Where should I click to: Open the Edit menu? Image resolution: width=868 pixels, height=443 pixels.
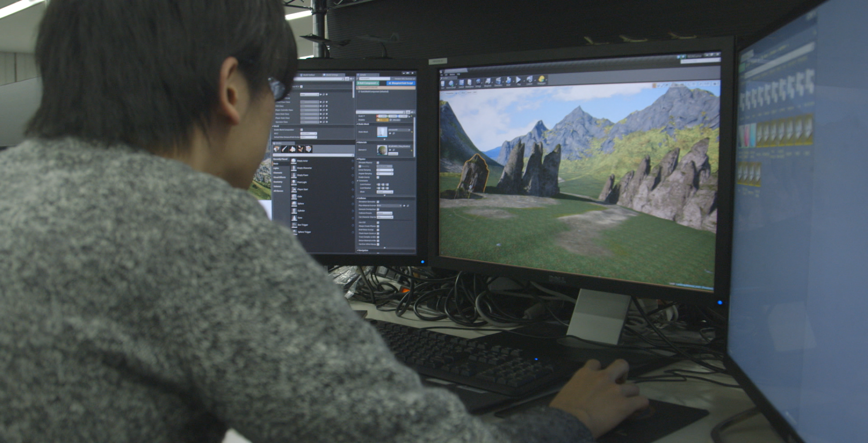pyautogui.click(x=446, y=75)
